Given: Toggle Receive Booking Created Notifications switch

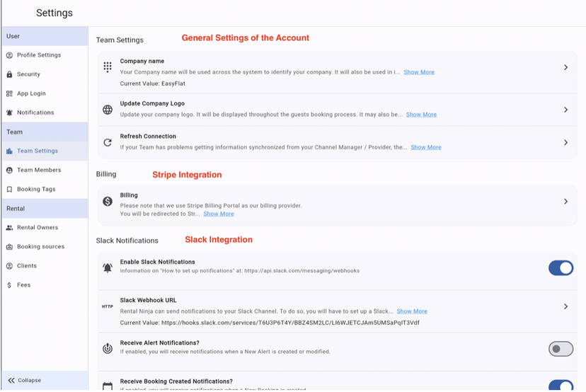Looking at the screenshot, I should (x=561, y=386).
